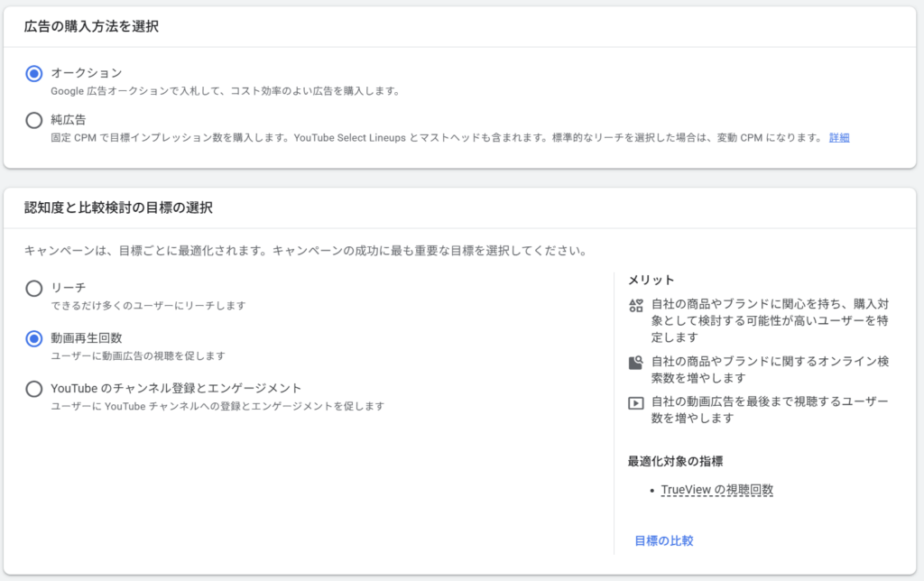Click the Google 広告オークション description text
The width and height of the screenshot is (924, 581).
click(x=225, y=91)
